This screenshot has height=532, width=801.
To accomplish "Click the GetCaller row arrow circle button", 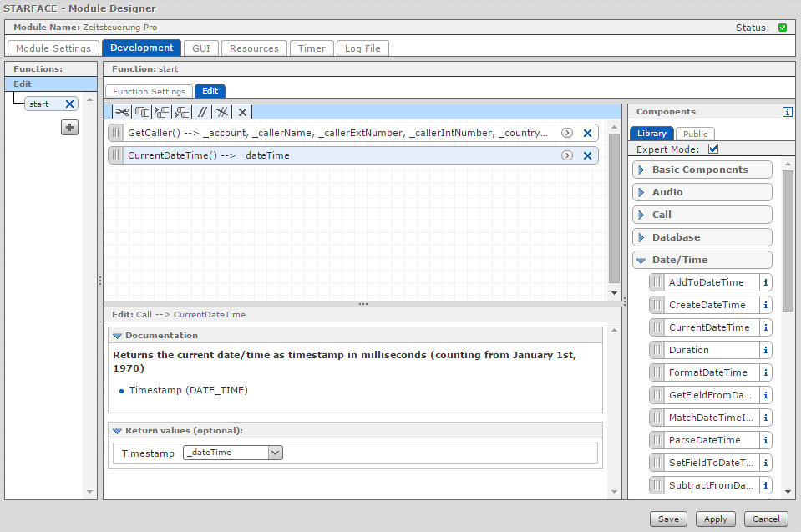I will pos(566,133).
